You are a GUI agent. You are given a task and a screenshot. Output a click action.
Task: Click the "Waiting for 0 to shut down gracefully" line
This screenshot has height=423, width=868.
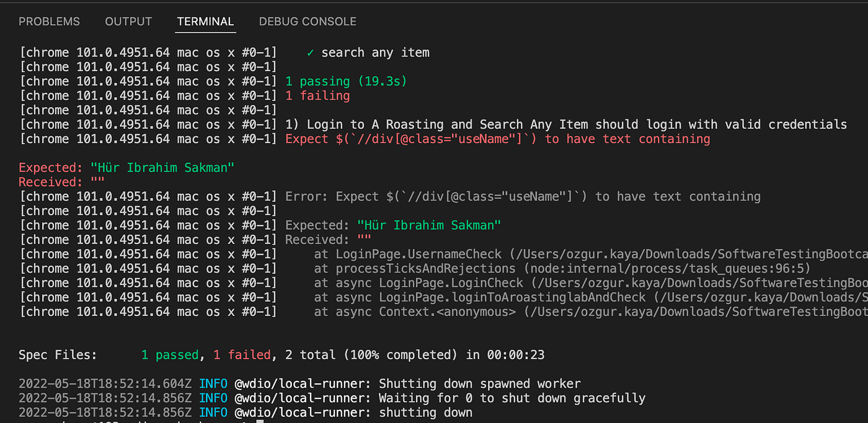[x=512, y=398]
